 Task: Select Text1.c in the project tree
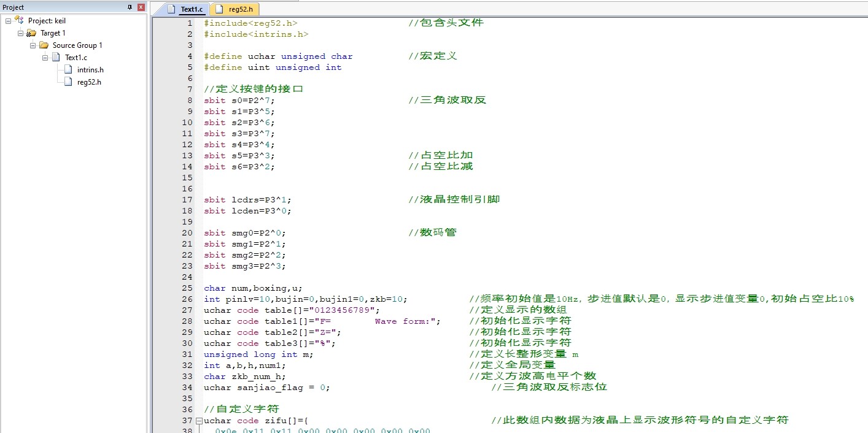(x=76, y=58)
